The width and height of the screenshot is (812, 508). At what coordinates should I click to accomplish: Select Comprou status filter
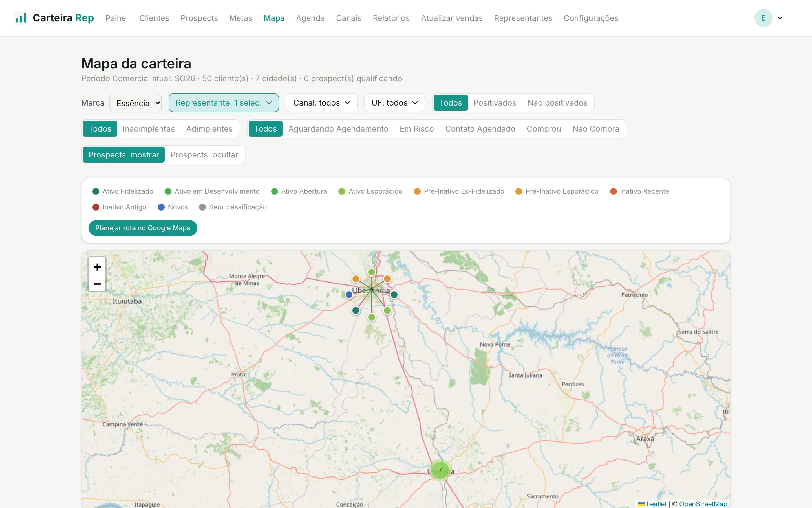click(544, 129)
